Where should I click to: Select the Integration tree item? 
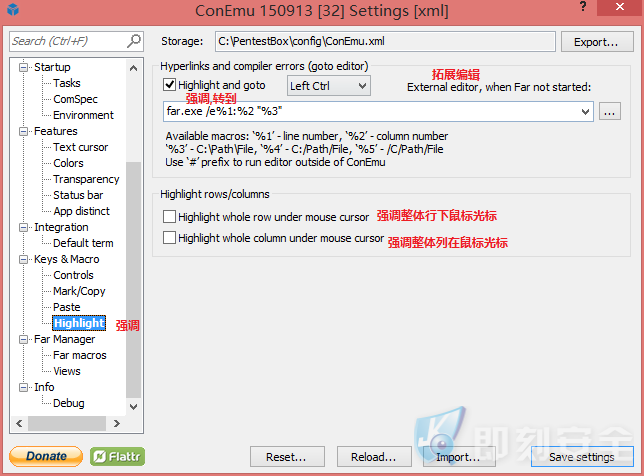(61, 227)
